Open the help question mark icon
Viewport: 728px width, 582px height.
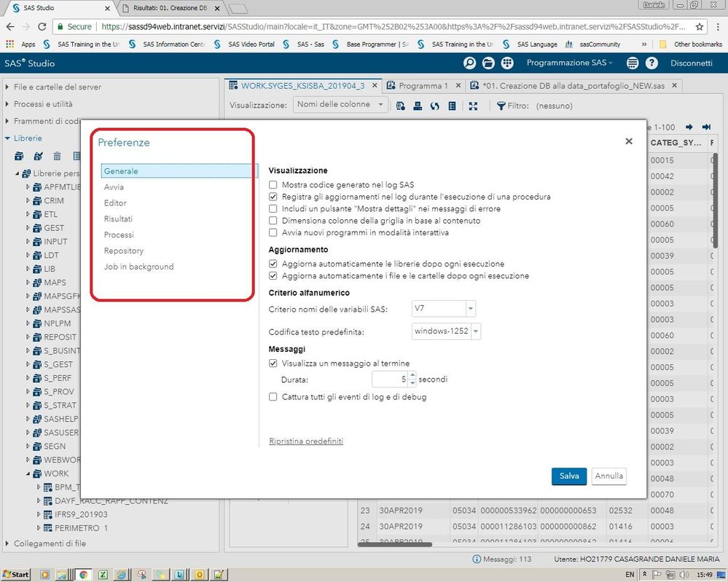tap(651, 63)
